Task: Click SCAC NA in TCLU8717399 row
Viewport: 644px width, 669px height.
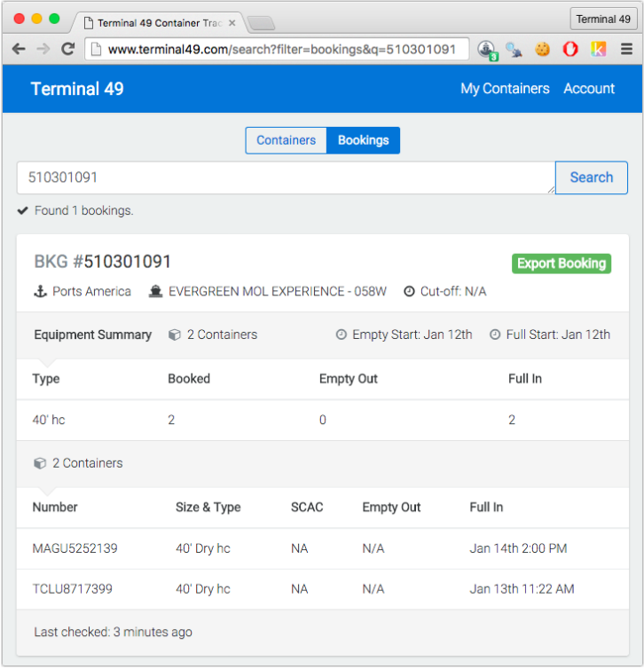Action: (x=300, y=589)
